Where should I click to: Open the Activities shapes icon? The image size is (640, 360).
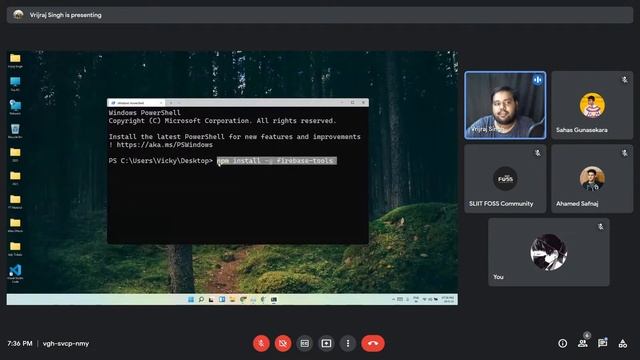[x=623, y=343]
